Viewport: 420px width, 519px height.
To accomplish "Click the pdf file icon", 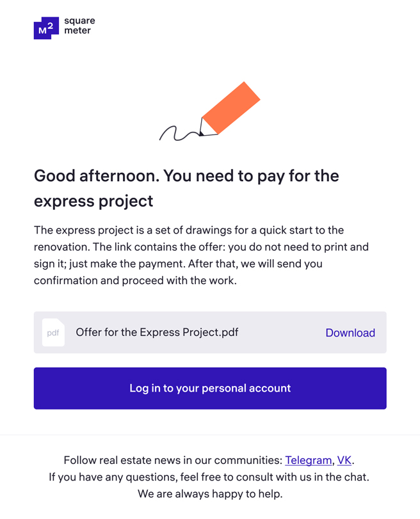I will point(53,333).
